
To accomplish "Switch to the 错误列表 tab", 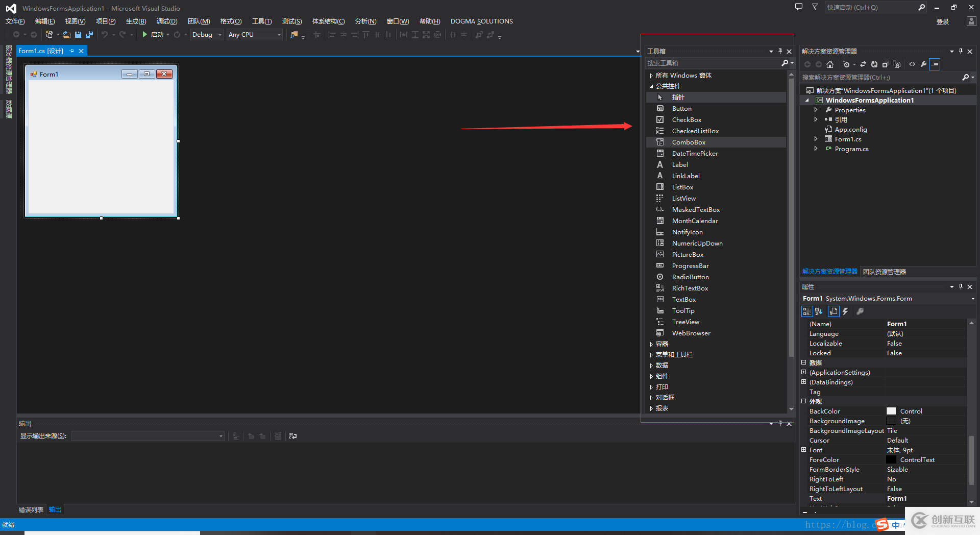I will [31, 509].
